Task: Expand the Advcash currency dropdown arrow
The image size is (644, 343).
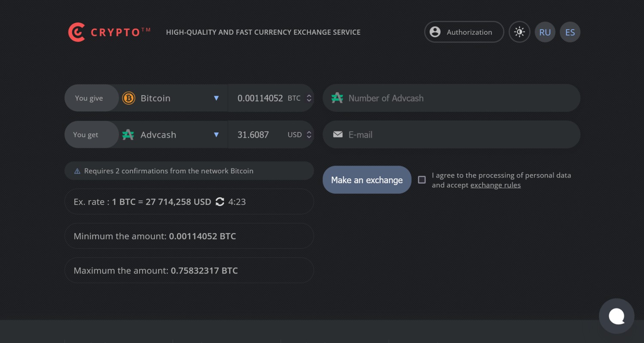Action: pos(216,135)
